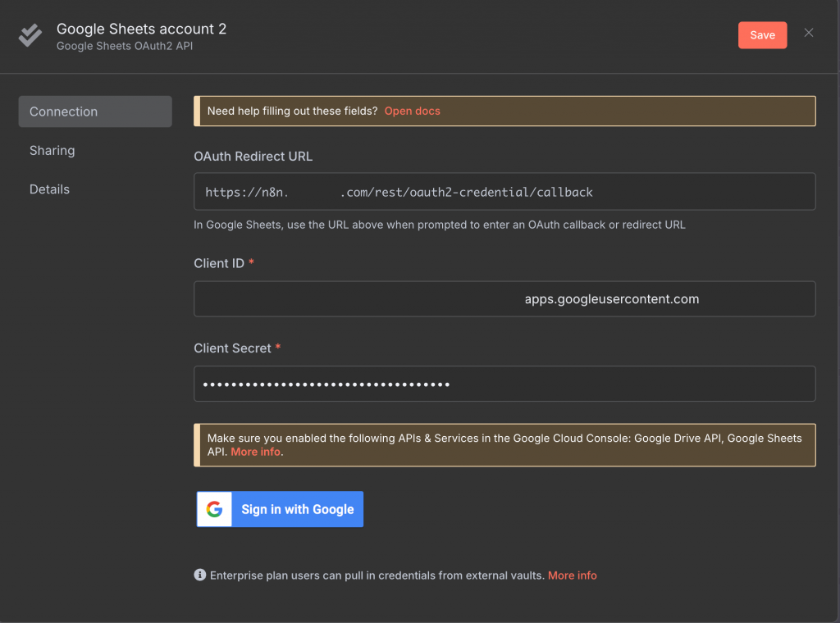Click the info icon beside Enterprise plan note
Screen dimensions: 840x623
(x=199, y=575)
